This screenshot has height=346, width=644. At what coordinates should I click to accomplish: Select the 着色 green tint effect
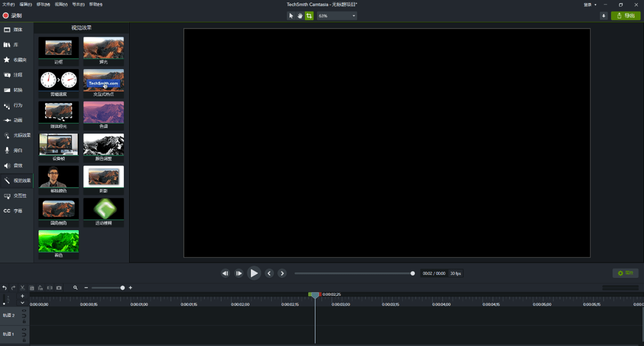pyautogui.click(x=58, y=244)
